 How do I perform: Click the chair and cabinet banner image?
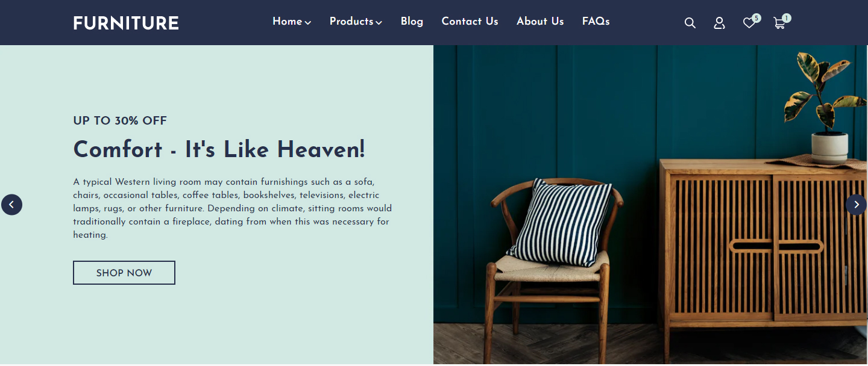pyautogui.click(x=650, y=205)
